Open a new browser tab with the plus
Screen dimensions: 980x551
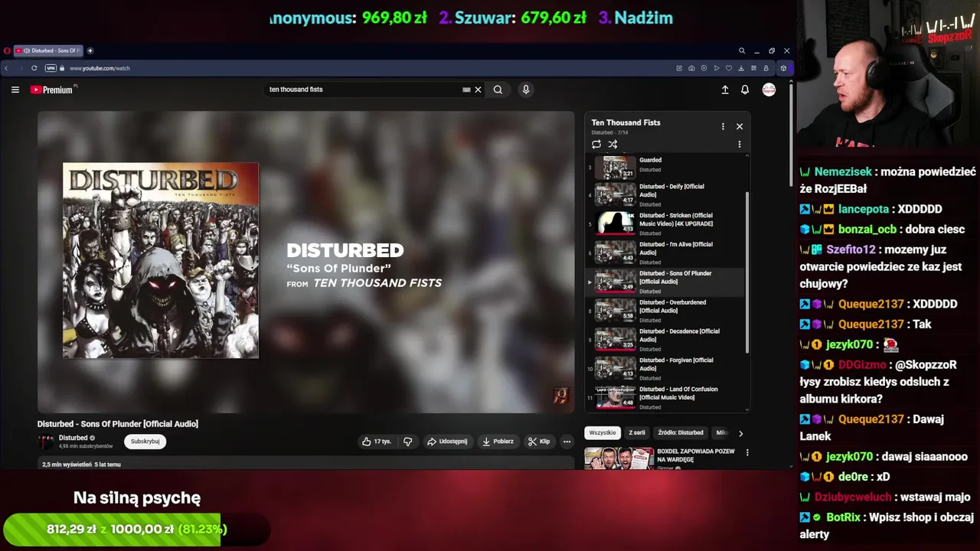coord(90,51)
